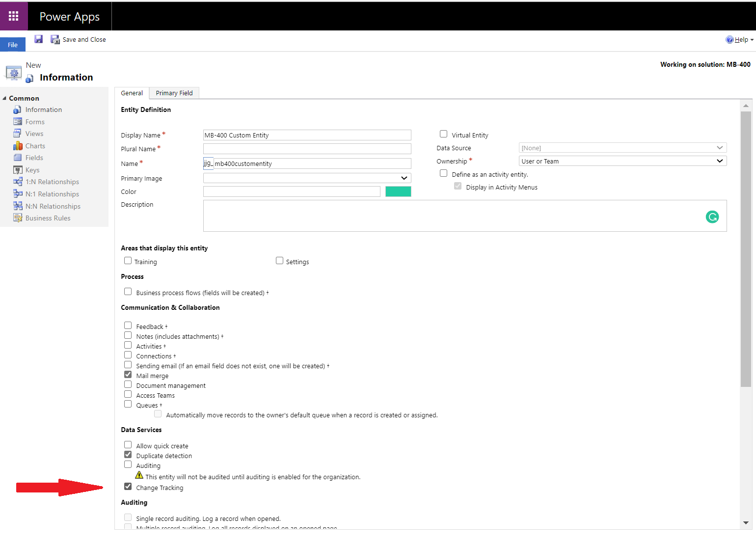Enable Business process flows checkbox

click(128, 291)
